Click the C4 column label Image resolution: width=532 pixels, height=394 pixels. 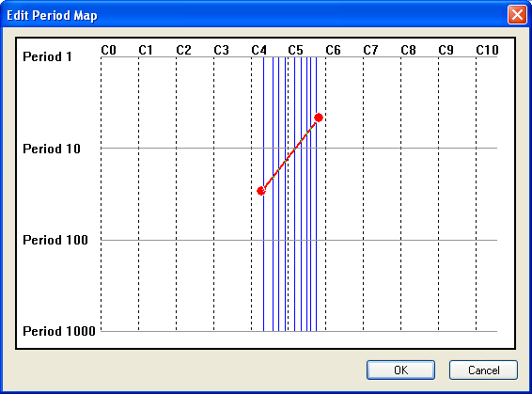pyautogui.click(x=258, y=50)
